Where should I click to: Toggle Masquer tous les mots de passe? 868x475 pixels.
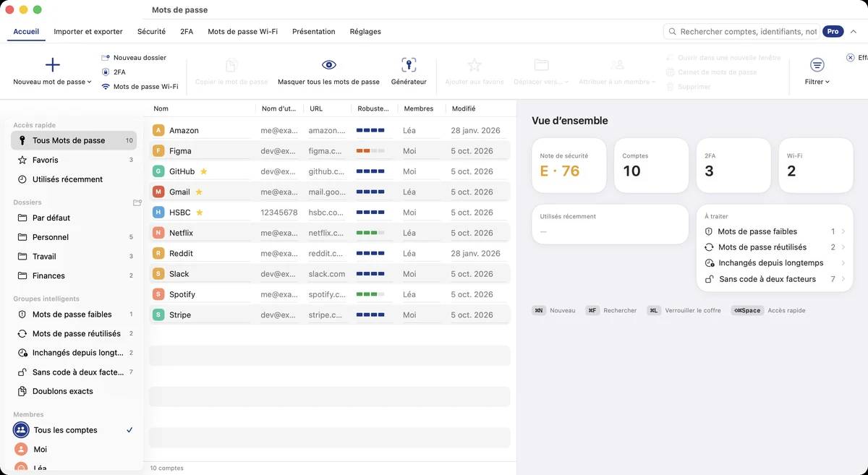[328, 72]
